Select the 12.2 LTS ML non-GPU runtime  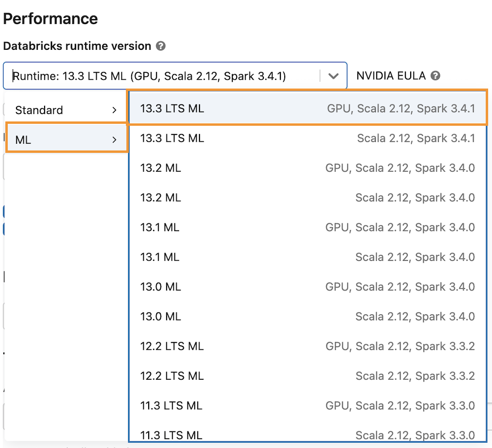tap(307, 375)
